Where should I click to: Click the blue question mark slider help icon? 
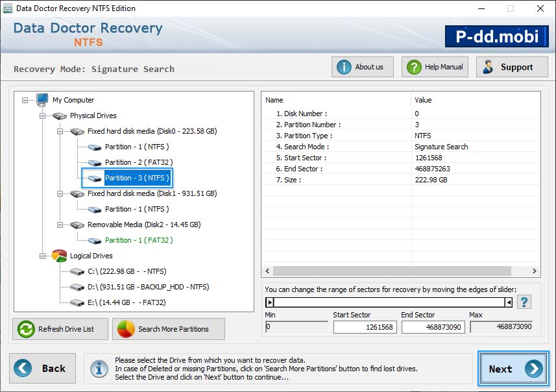[x=524, y=302]
